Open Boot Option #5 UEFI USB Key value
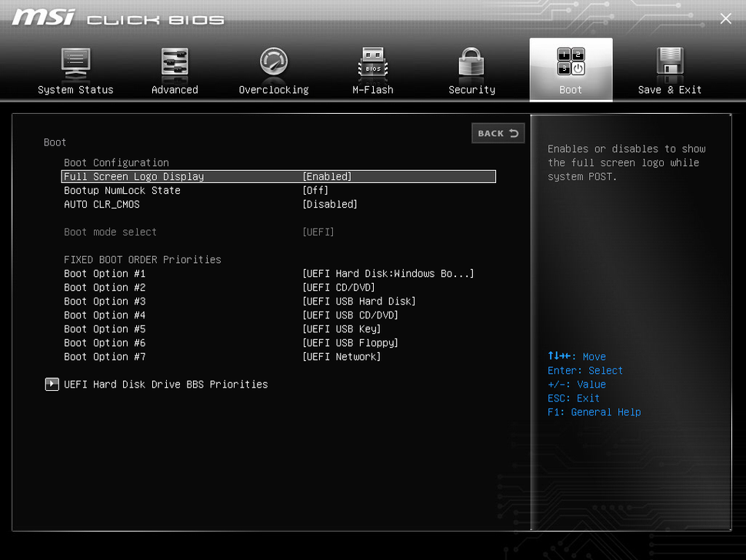 [341, 328]
